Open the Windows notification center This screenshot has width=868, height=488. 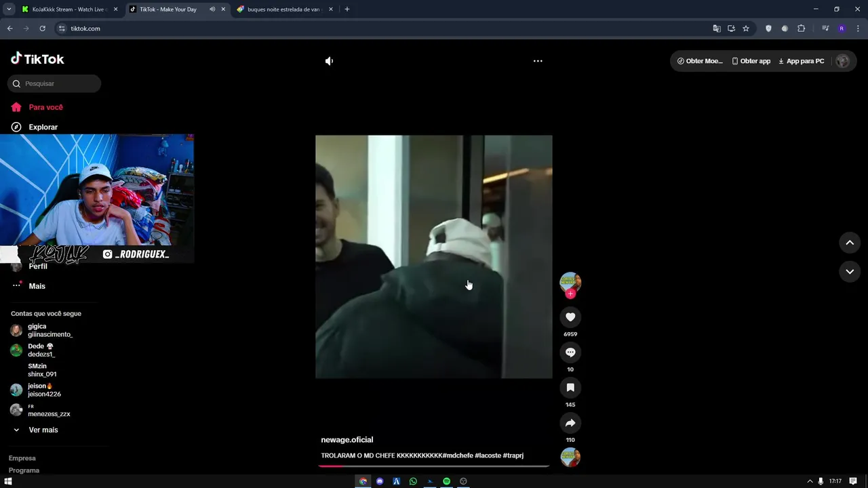(x=853, y=481)
